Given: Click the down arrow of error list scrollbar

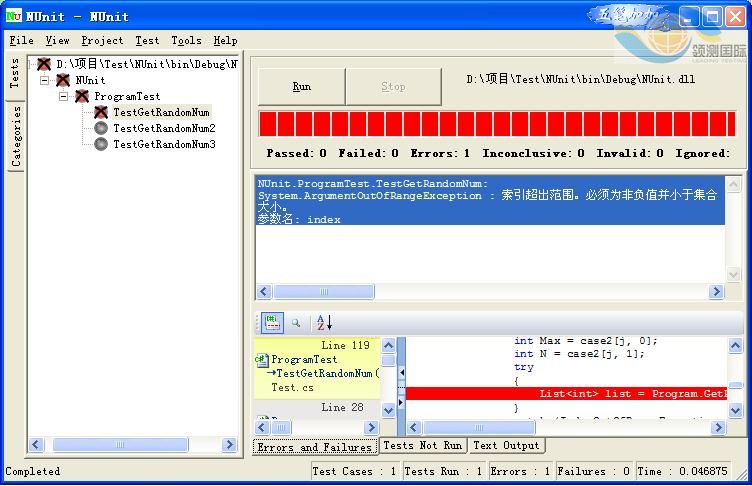Looking at the screenshot, I should tap(734, 274).
